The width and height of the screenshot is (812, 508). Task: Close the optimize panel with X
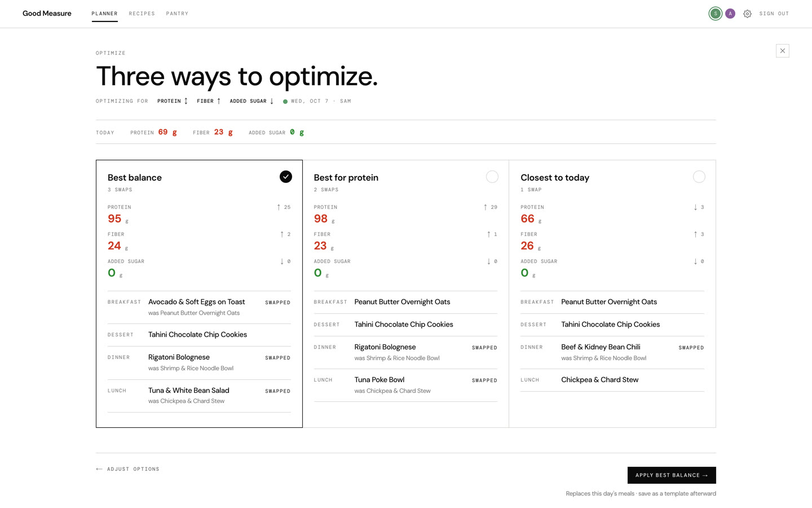tap(783, 51)
